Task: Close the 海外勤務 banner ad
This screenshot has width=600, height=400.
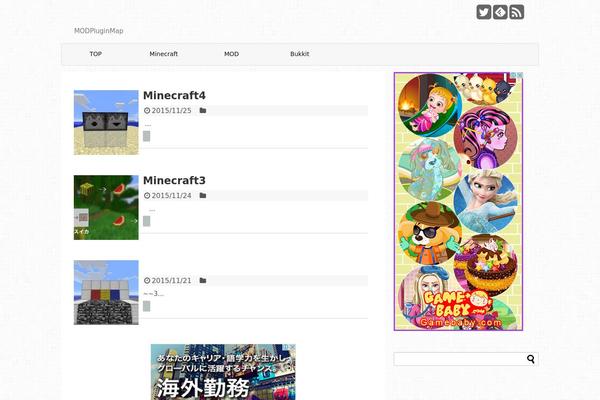Action: click(x=293, y=347)
